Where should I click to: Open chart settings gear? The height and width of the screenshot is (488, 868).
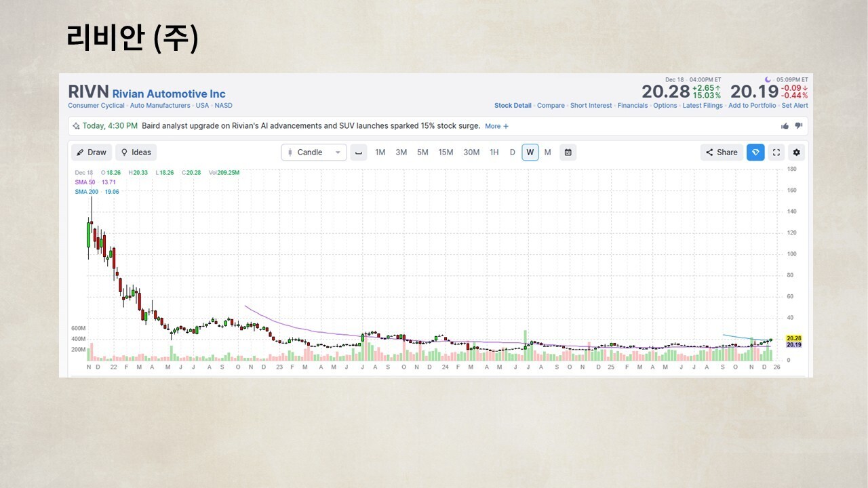[x=796, y=152]
